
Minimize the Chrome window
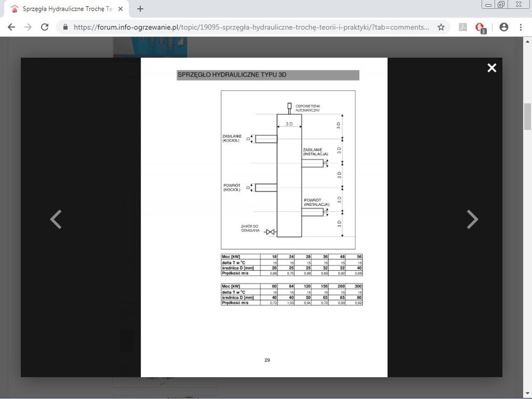(488, 5)
